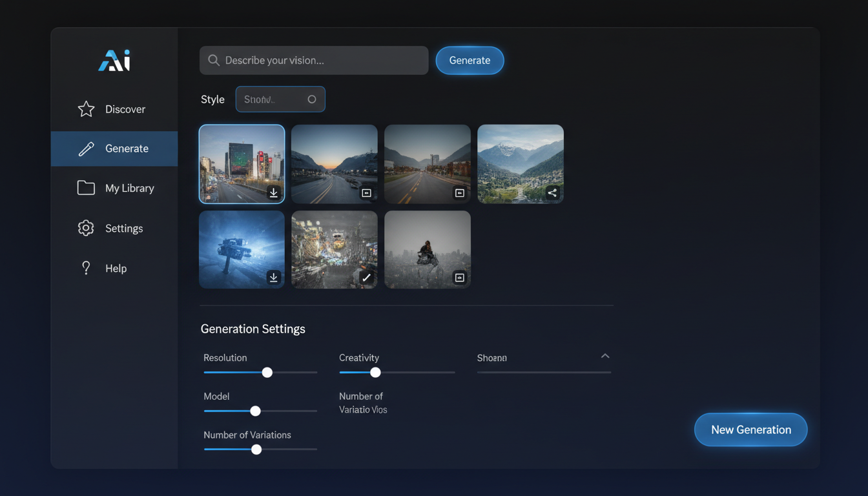This screenshot has width=868, height=496.
Task: Click the Generate button
Action: coord(470,60)
